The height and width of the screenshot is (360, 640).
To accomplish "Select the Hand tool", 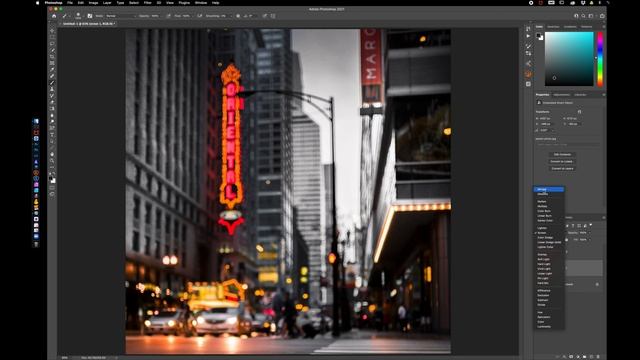I will click(x=52, y=154).
